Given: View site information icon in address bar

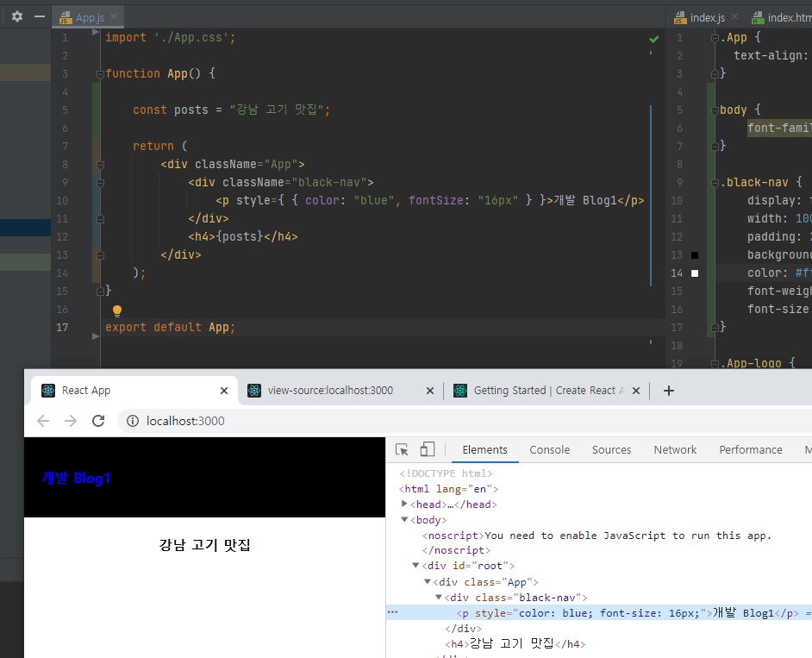Looking at the screenshot, I should coord(133,421).
